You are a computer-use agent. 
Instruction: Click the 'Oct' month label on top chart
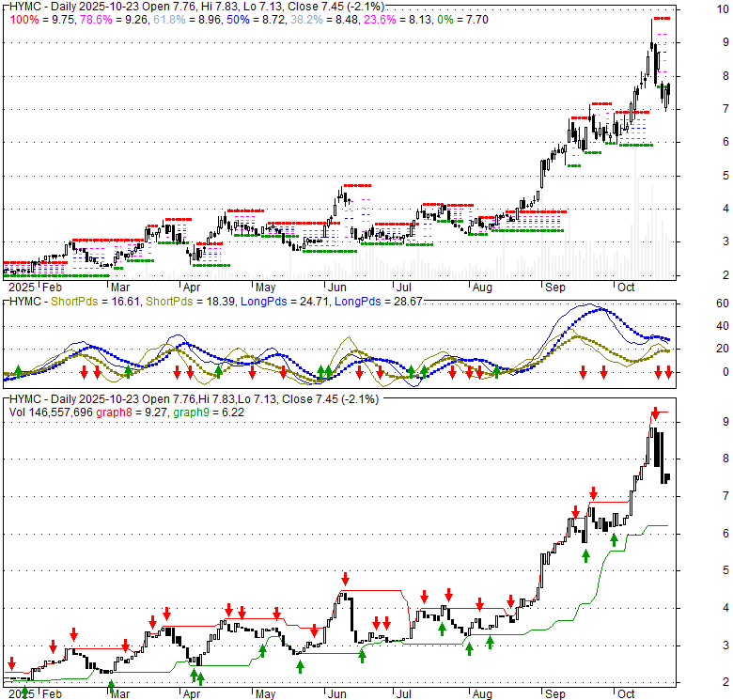(626, 288)
